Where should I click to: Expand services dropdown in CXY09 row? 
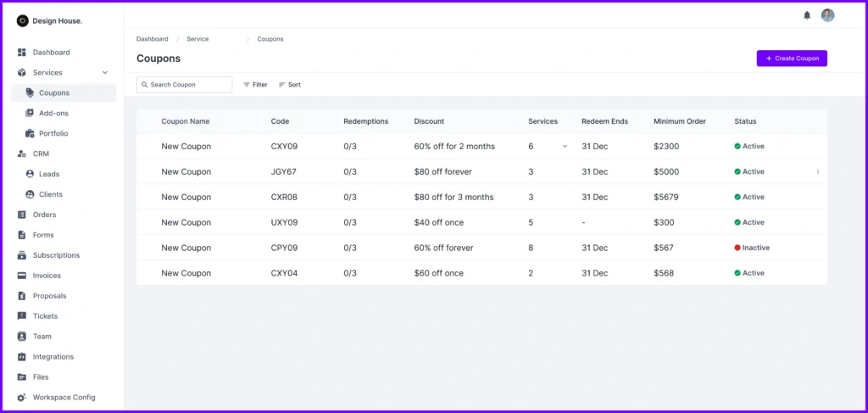[x=565, y=147]
